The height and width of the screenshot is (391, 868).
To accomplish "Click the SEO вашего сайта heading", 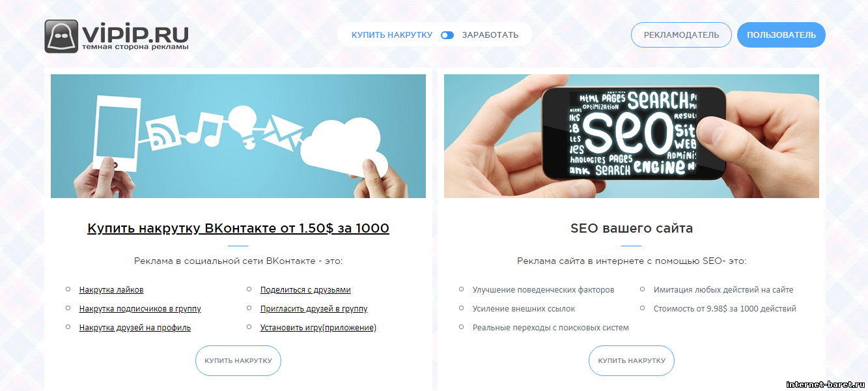I will pos(632,229).
